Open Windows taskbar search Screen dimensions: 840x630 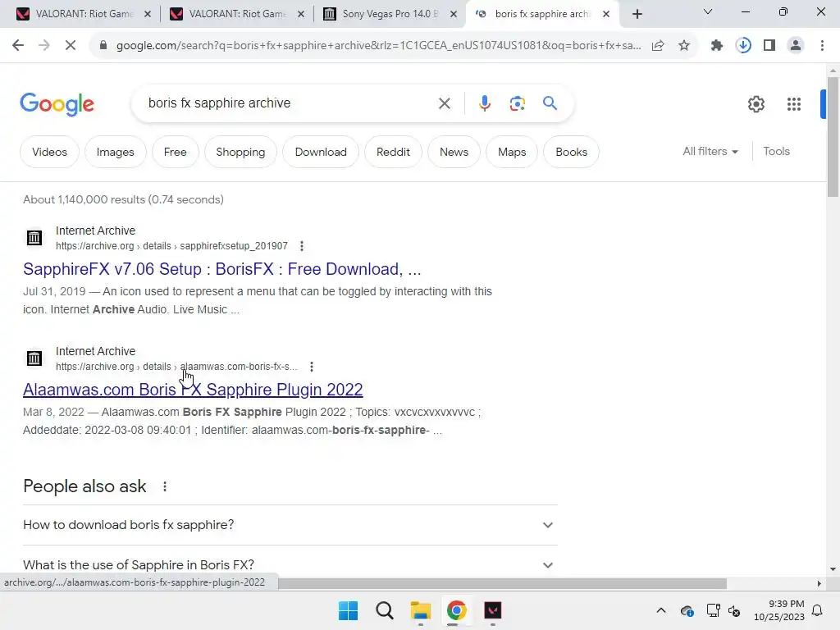tap(384, 610)
